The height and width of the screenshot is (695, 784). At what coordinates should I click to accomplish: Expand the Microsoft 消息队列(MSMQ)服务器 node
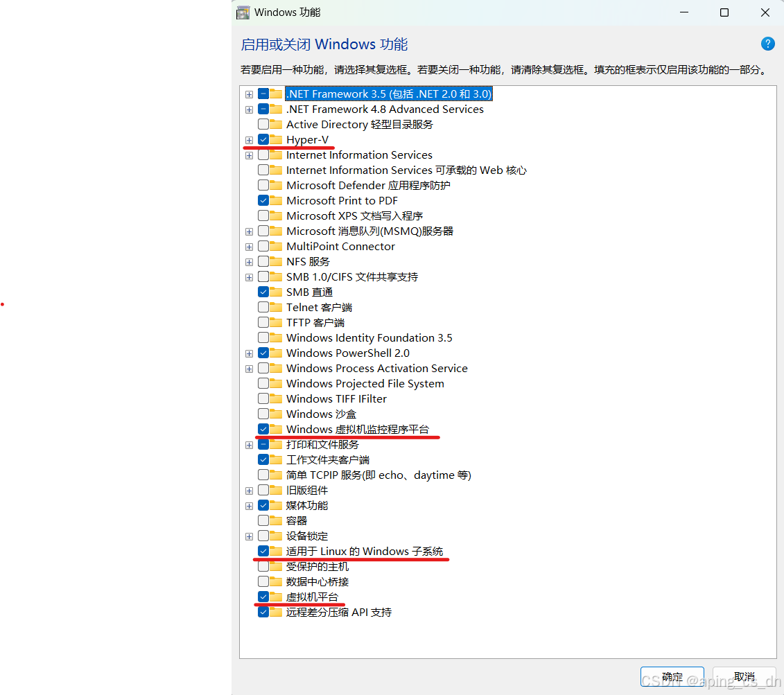coord(249,231)
